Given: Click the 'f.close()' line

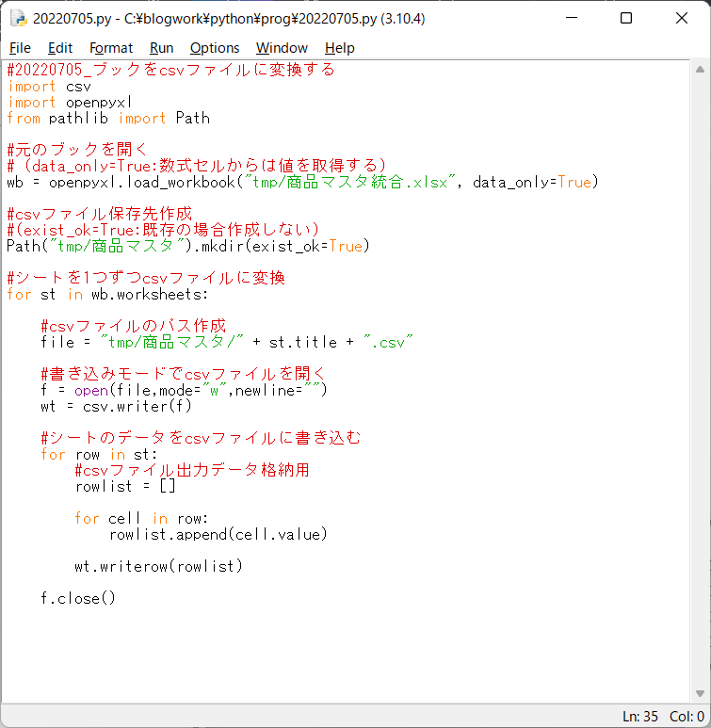Looking at the screenshot, I should [x=78, y=598].
